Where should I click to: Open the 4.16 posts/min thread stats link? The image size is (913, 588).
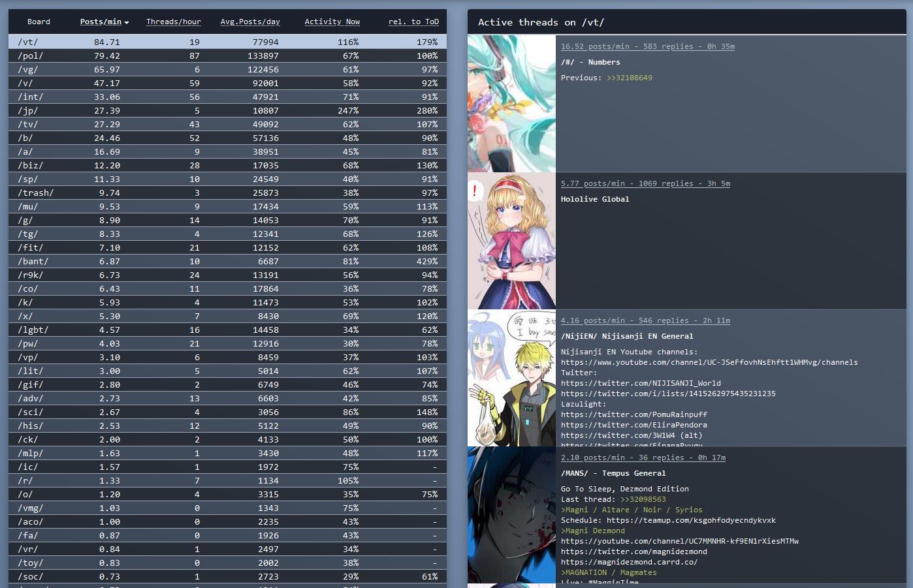[645, 320]
